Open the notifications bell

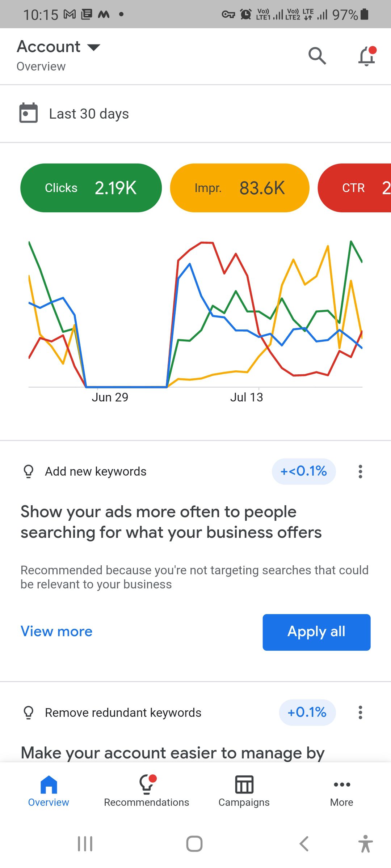click(367, 56)
